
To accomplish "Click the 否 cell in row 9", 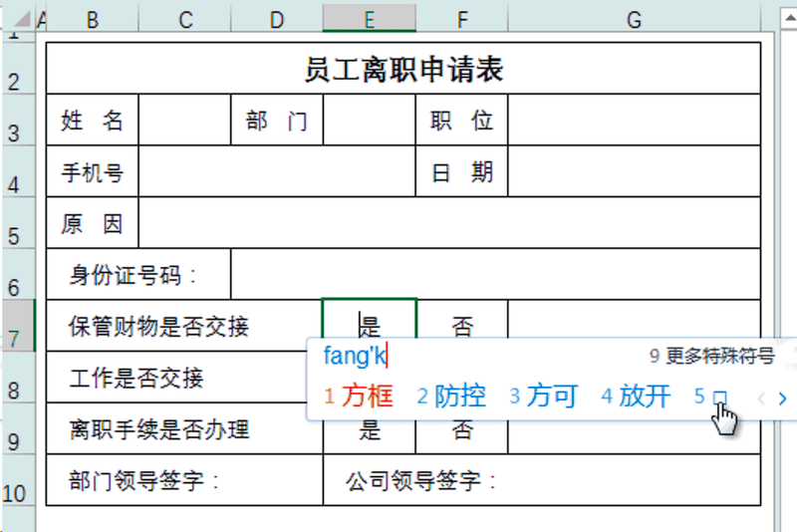I will pos(461,437).
